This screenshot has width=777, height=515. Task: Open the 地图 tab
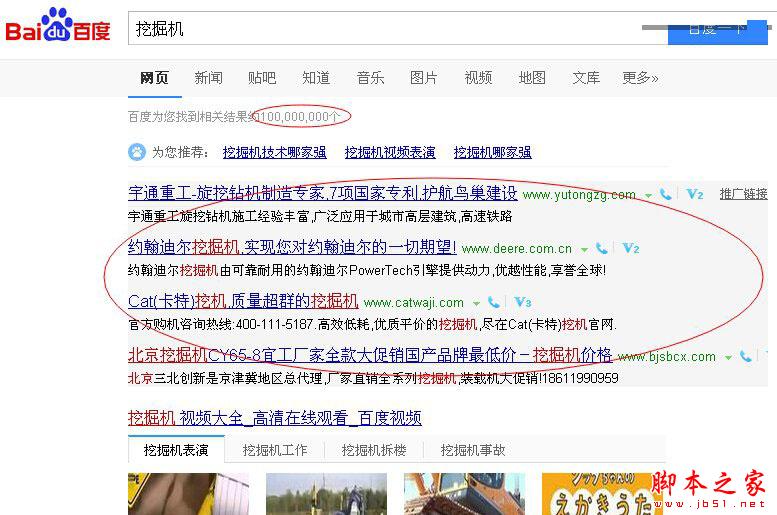pos(532,78)
